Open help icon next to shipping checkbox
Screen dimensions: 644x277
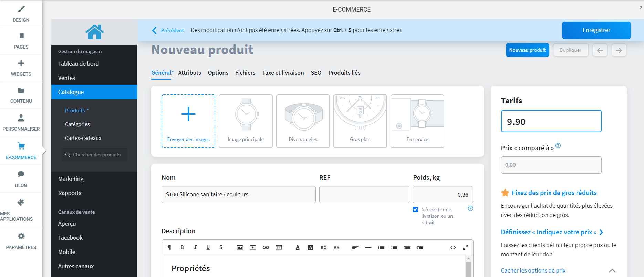(471, 208)
